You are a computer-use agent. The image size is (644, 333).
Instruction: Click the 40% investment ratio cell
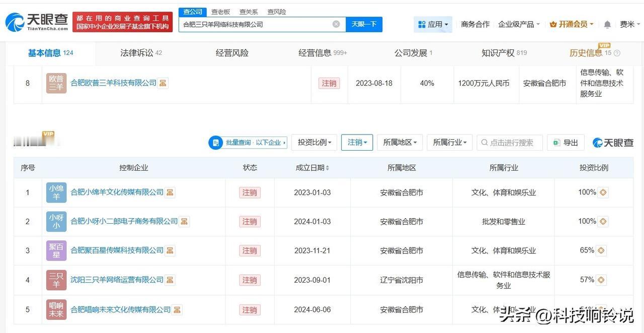[x=427, y=83]
